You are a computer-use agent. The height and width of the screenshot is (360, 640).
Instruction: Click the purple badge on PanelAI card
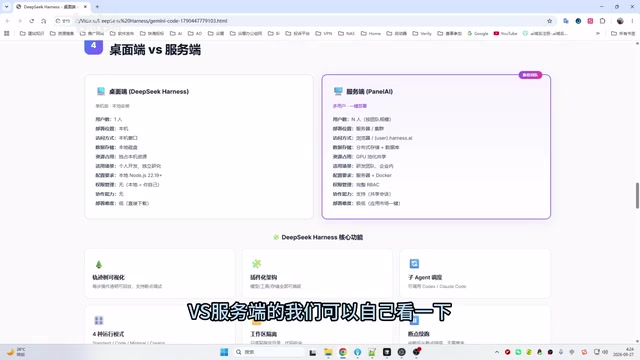(530, 75)
